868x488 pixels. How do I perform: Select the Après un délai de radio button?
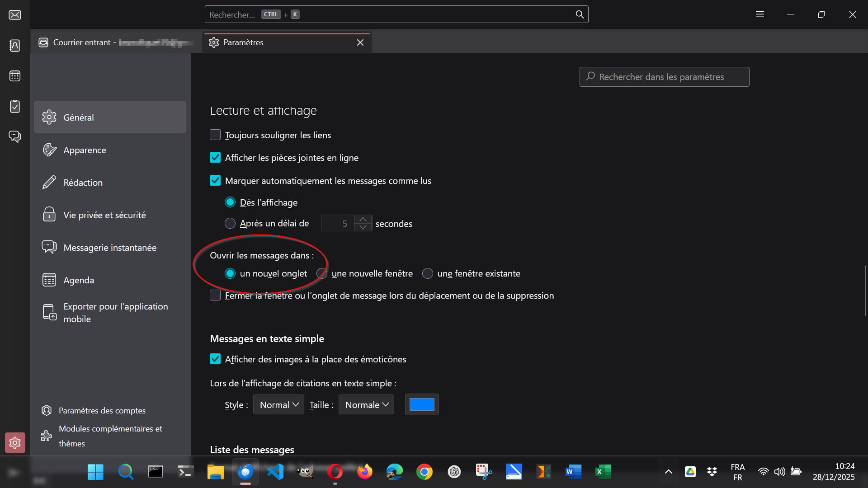pos(230,223)
